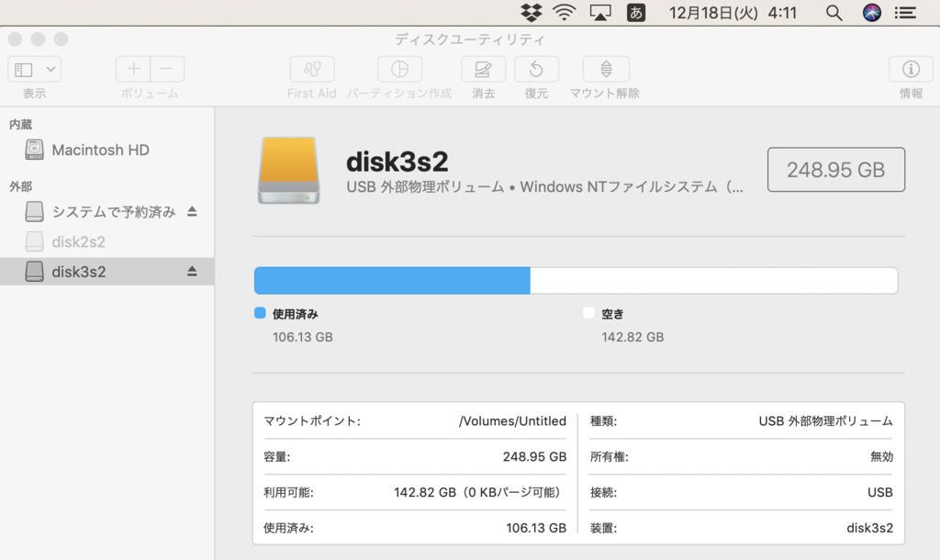Click the date and time in menu bar
The image size is (940, 560).
(x=733, y=13)
